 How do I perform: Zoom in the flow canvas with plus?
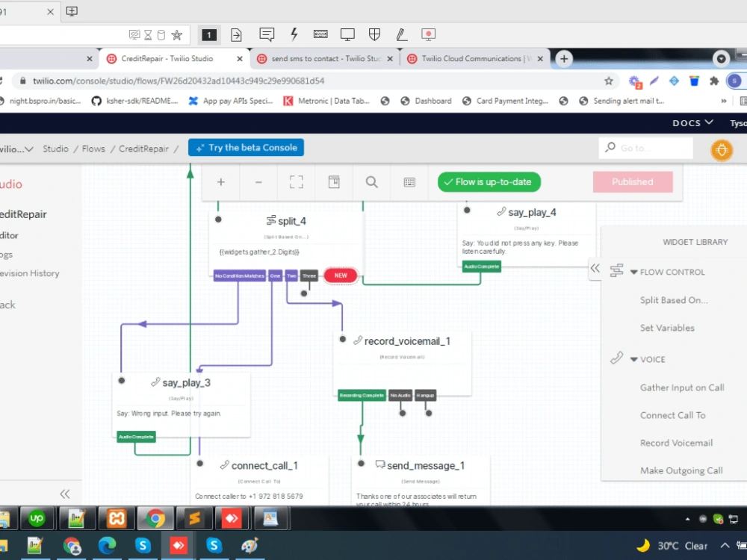(x=220, y=182)
